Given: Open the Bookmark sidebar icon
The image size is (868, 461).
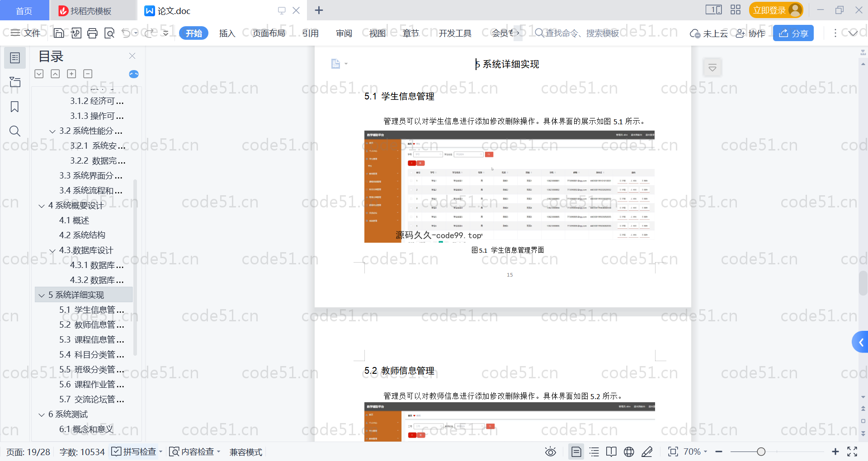Looking at the screenshot, I should (x=15, y=107).
